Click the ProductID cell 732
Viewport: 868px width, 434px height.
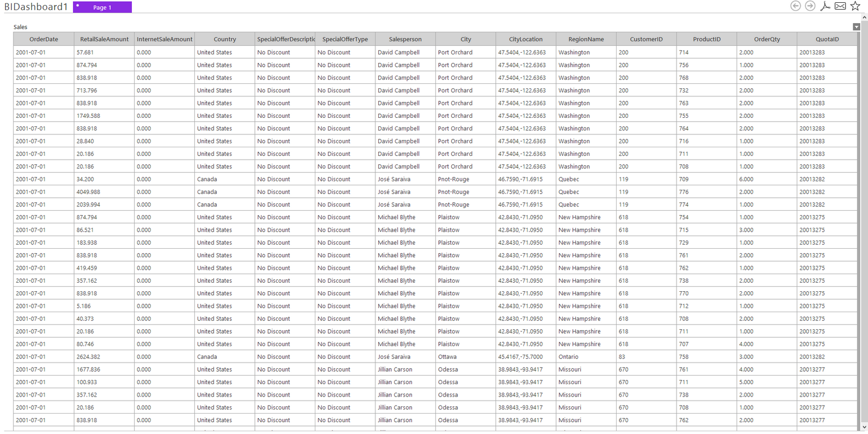[x=707, y=90]
